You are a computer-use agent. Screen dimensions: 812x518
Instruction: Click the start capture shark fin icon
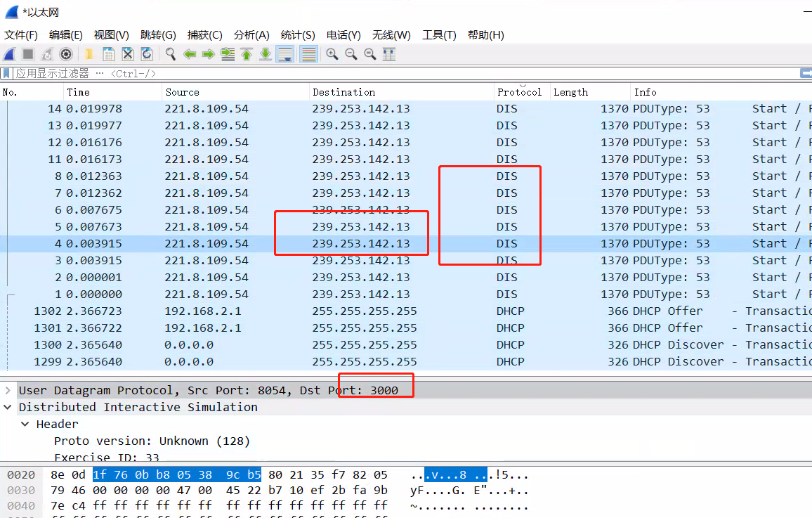pos(9,54)
